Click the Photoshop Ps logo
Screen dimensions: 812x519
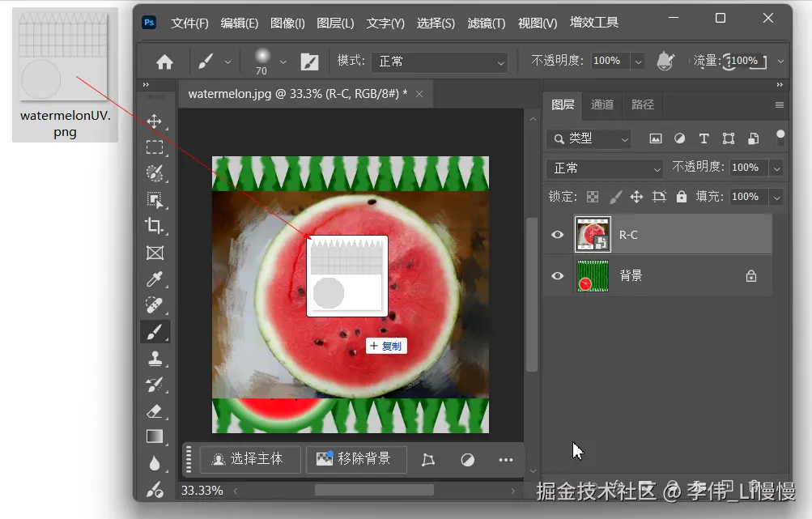(x=149, y=23)
